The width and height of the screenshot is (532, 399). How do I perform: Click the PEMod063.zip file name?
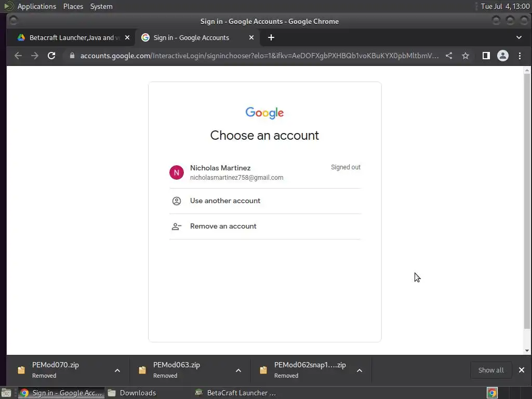pos(177,365)
